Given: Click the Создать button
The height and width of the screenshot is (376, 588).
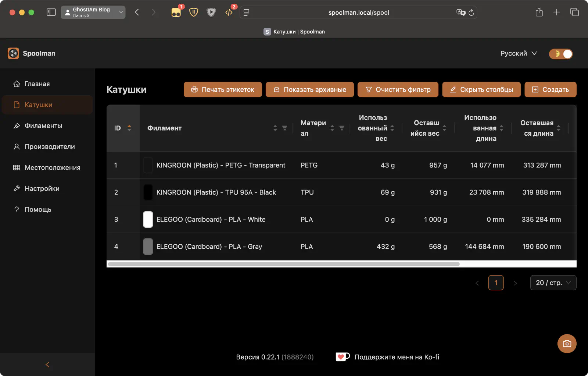Looking at the screenshot, I should click(551, 89).
